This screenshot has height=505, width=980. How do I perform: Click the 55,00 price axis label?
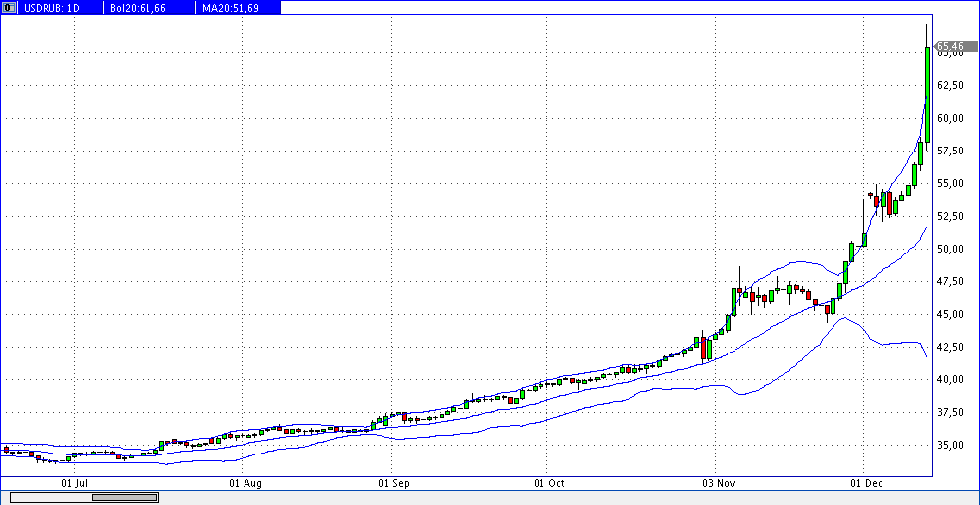[950, 184]
